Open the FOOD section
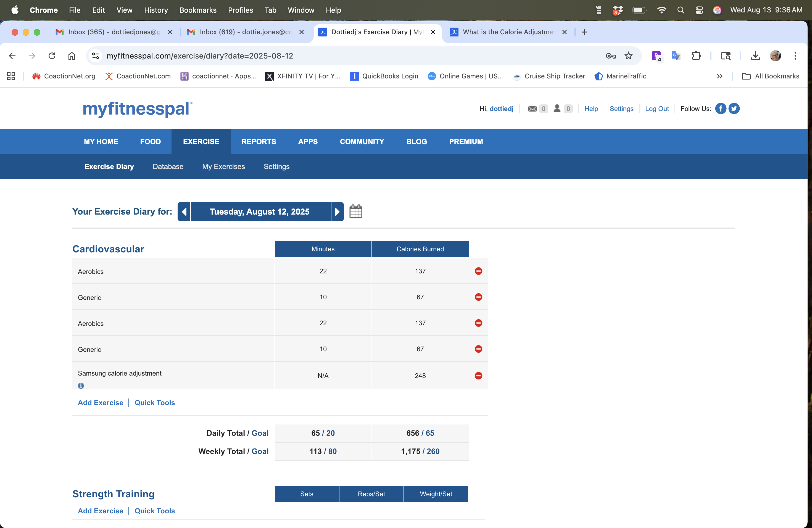812x528 pixels. point(151,142)
